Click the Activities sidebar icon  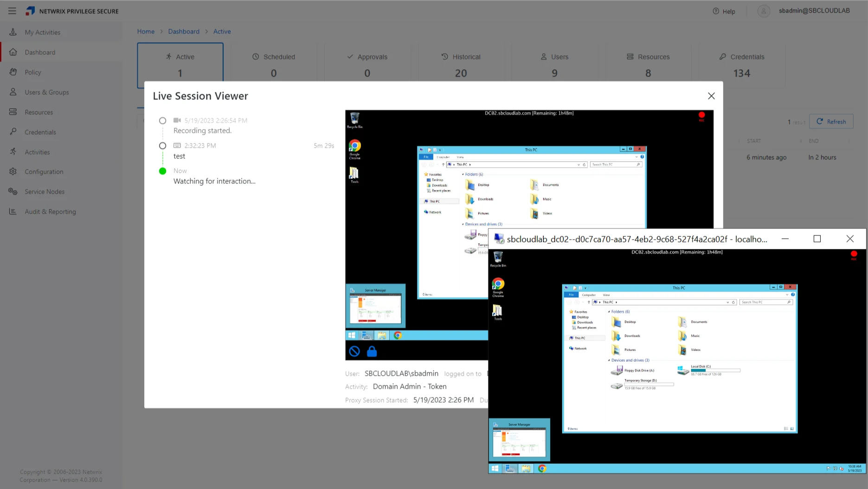tap(13, 151)
